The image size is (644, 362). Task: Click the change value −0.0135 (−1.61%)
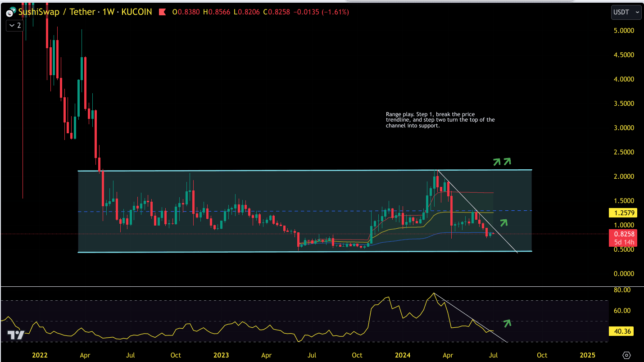(320, 12)
